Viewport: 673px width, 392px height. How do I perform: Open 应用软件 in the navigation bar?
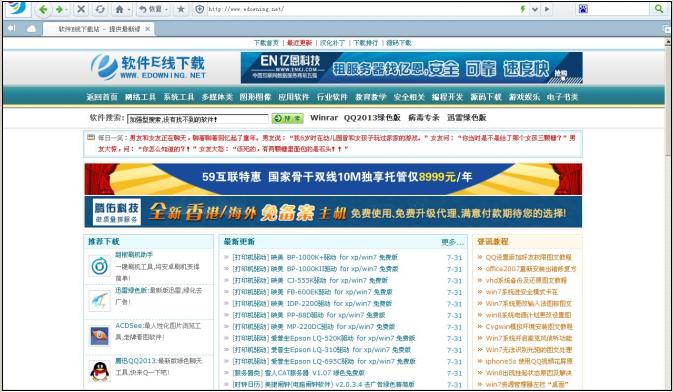(x=294, y=97)
